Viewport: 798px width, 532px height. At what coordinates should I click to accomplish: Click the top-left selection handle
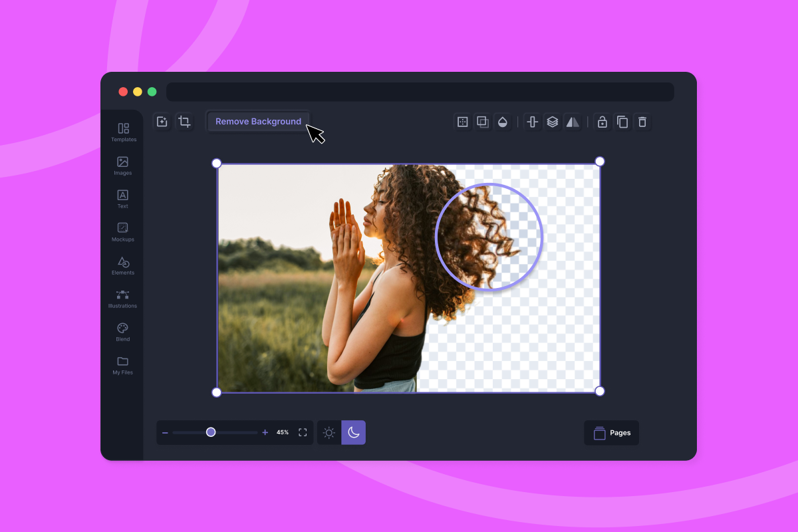tap(216, 163)
